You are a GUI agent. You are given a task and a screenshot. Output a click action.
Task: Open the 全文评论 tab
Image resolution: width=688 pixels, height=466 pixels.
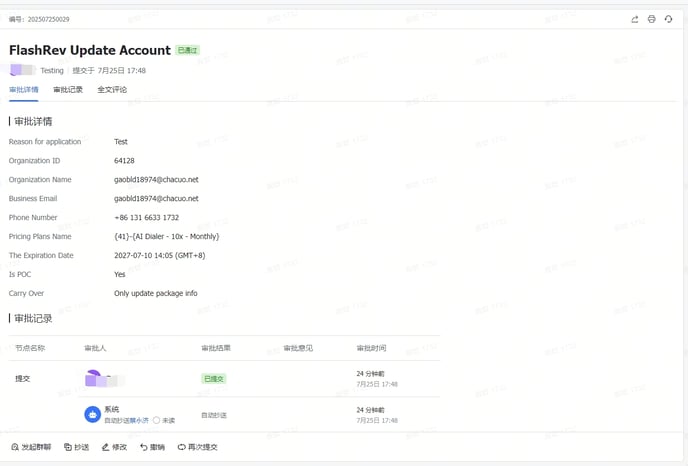click(112, 90)
